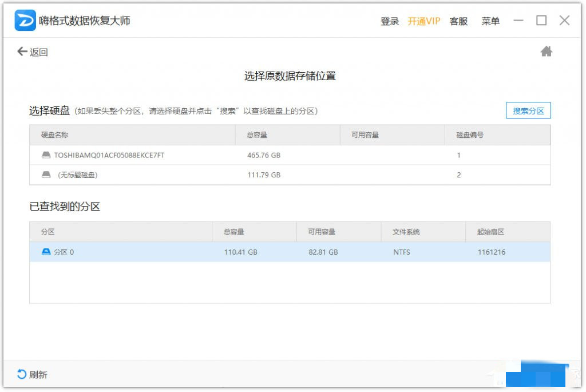Click the refresh icon at bottom left

(x=22, y=374)
